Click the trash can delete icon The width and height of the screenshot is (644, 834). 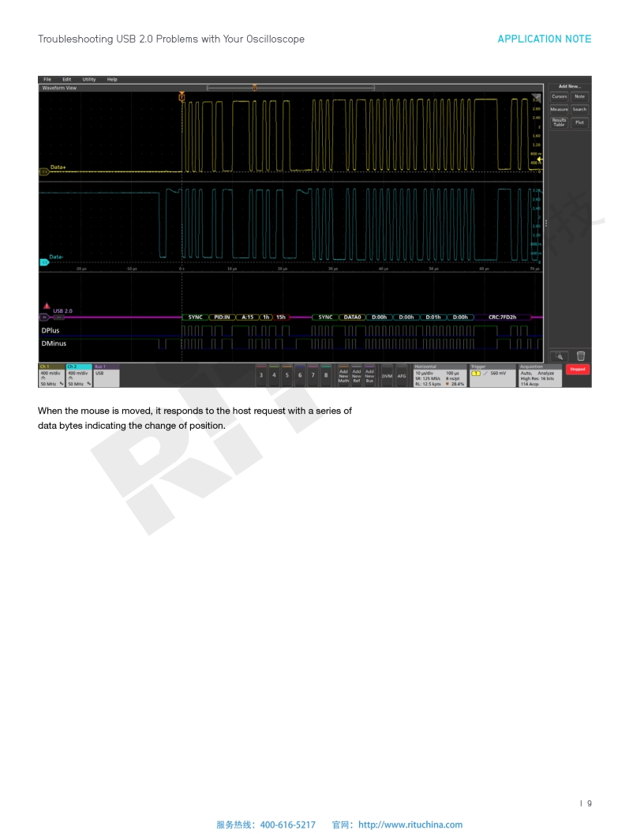pyautogui.click(x=580, y=357)
